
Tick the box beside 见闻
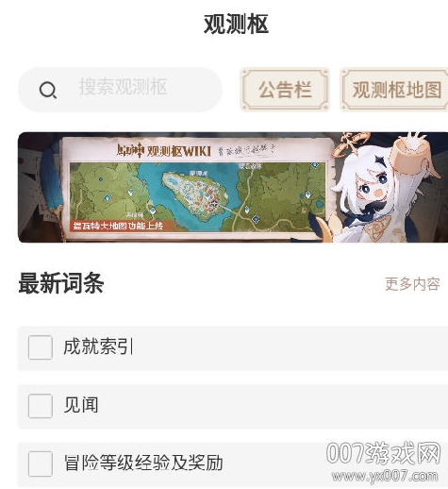click(x=41, y=406)
